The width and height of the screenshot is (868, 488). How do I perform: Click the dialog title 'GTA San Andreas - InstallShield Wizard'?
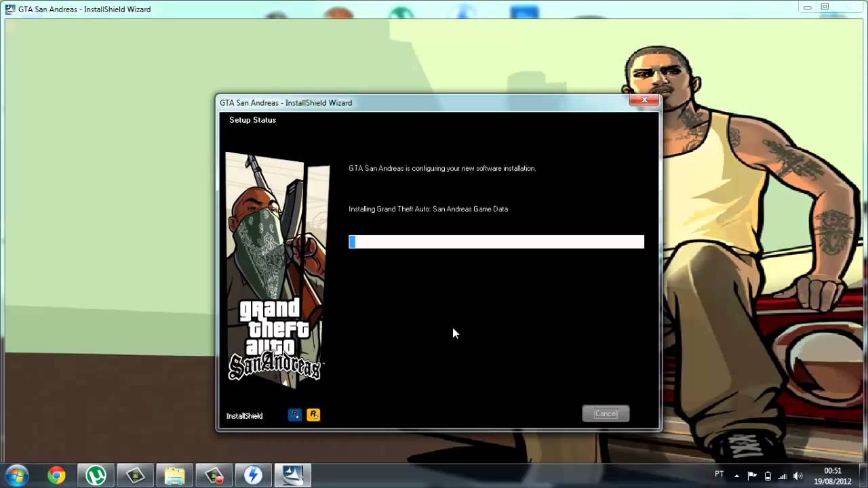click(x=285, y=102)
